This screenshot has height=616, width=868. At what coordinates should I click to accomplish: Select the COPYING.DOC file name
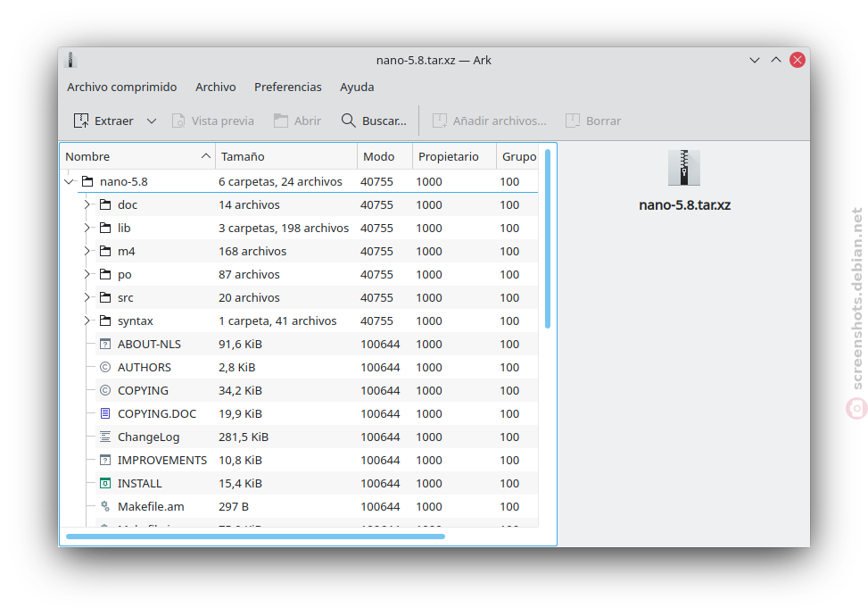157,414
